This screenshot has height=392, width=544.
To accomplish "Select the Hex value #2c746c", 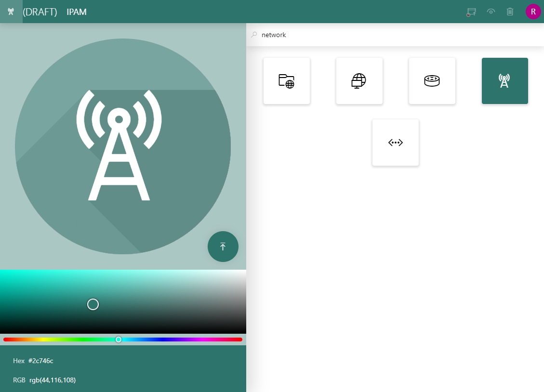I will point(40,360).
